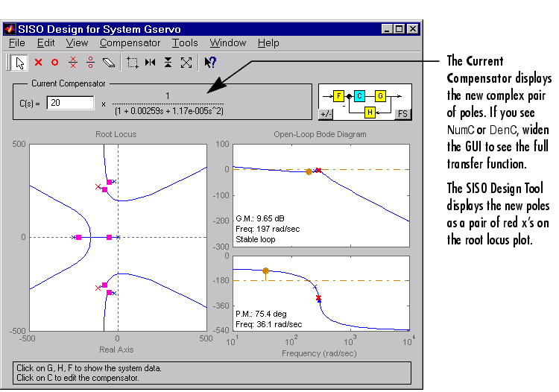
Task: Click the cyan C compensator block
Action: (359, 96)
